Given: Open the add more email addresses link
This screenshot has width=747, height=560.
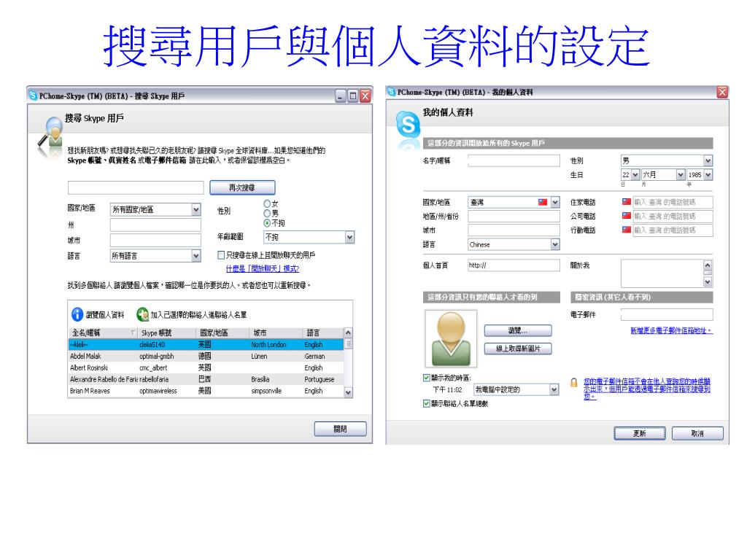Looking at the screenshot, I should [x=672, y=330].
